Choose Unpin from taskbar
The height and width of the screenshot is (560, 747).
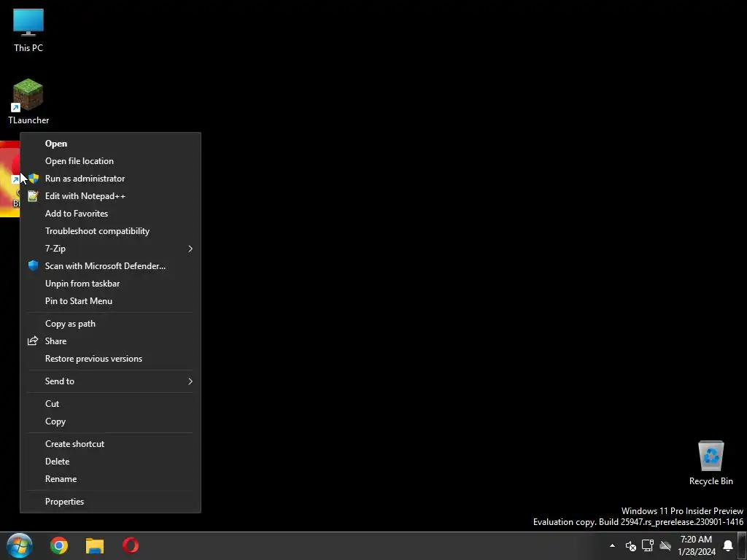tap(110, 284)
